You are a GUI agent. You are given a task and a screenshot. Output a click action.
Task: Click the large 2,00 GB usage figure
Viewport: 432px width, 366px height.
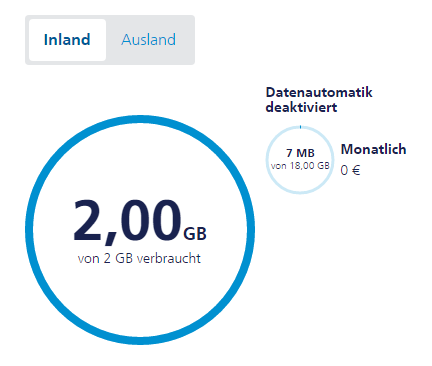[x=139, y=221]
